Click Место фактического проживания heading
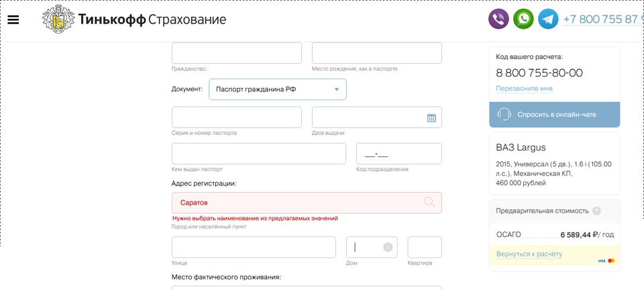This screenshot has width=644, height=290. click(226, 277)
